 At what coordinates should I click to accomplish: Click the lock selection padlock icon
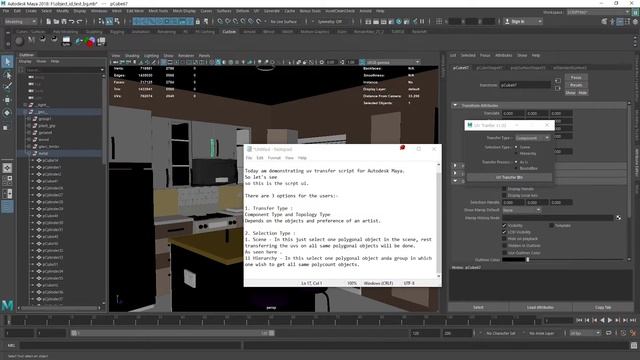pyautogui.click(x=198, y=21)
